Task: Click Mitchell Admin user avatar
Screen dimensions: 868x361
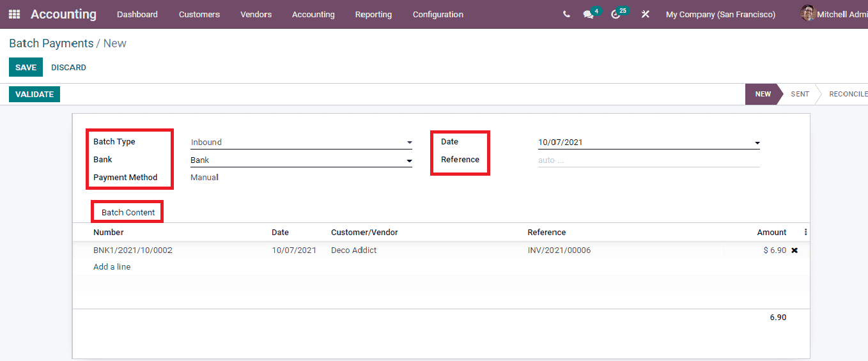Action: pos(808,13)
